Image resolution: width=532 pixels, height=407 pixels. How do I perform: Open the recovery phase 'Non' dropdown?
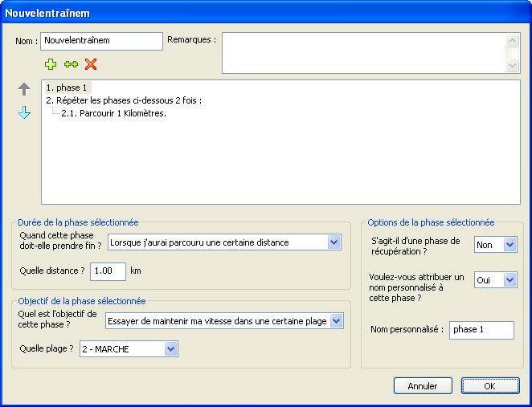click(495, 245)
